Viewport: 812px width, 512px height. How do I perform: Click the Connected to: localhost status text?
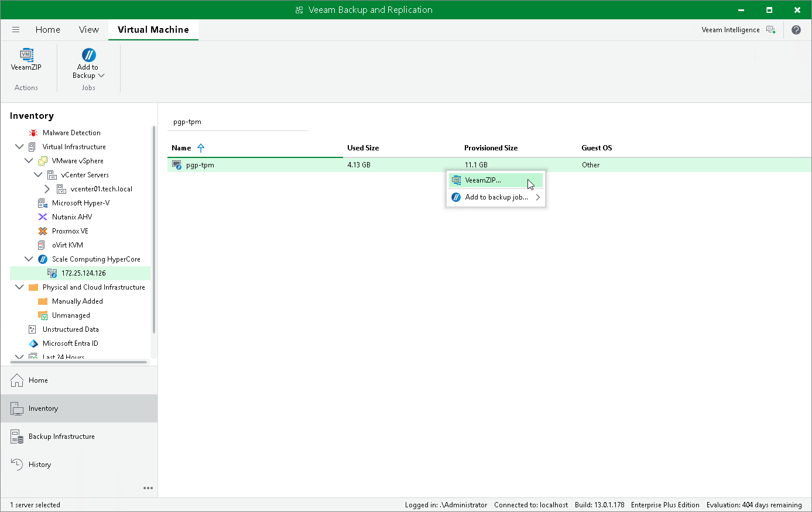[x=531, y=505]
